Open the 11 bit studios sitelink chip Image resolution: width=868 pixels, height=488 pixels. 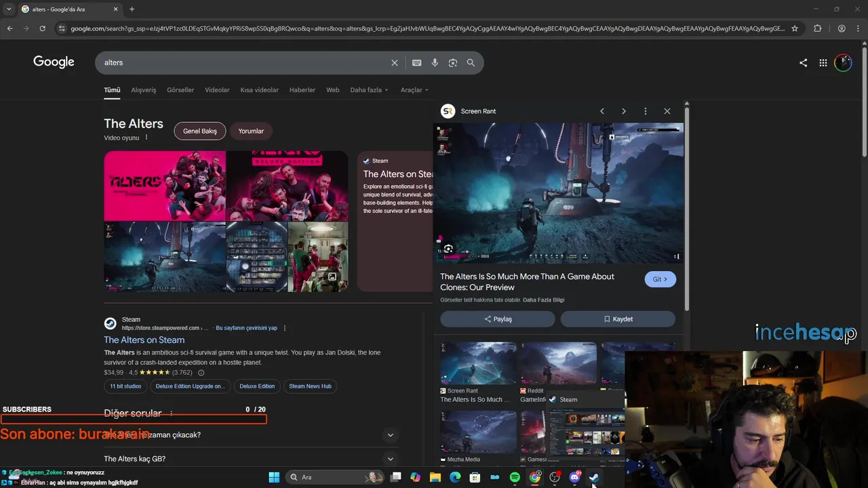(125, 386)
